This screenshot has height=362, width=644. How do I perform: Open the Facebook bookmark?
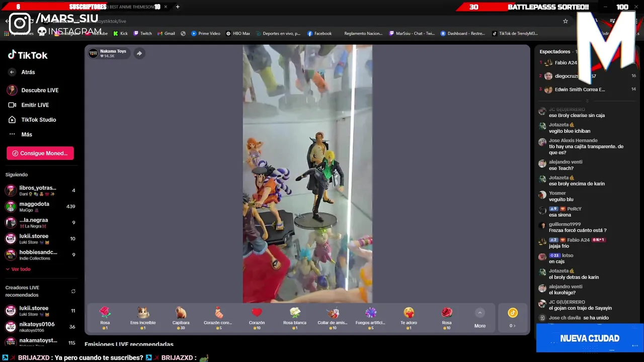click(319, 34)
